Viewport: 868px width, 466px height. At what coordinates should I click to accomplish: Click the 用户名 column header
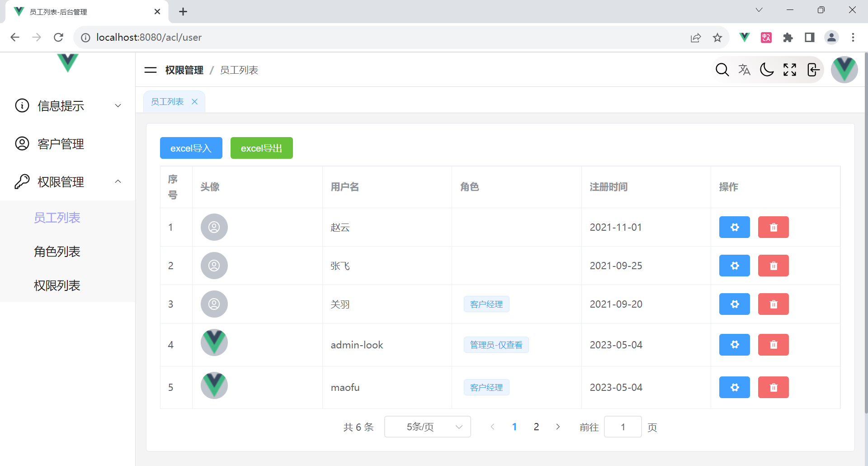pyautogui.click(x=345, y=187)
